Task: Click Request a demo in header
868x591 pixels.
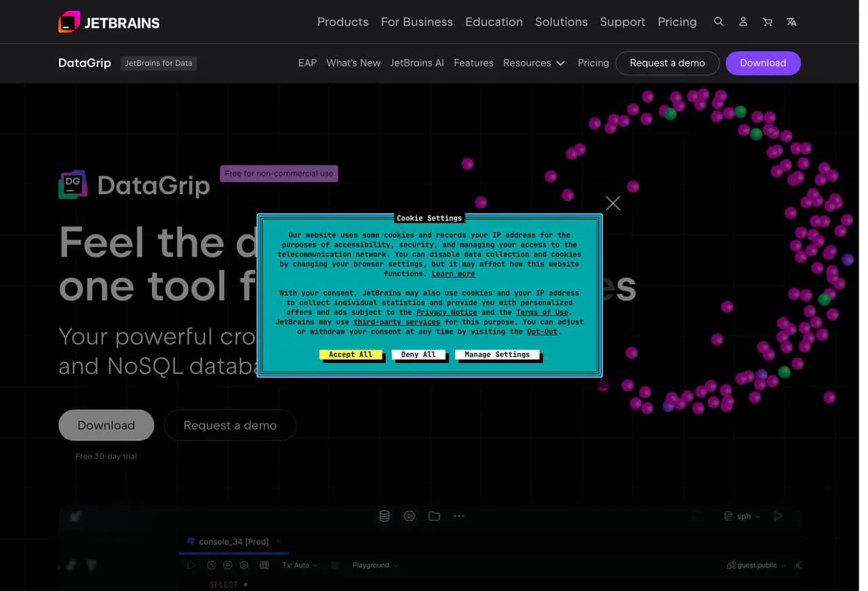Action: [667, 63]
